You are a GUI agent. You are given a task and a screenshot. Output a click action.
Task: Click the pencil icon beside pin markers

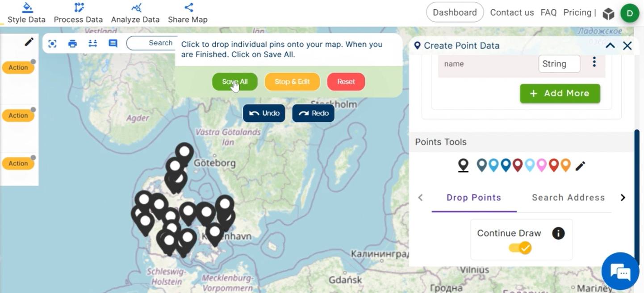[580, 166]
